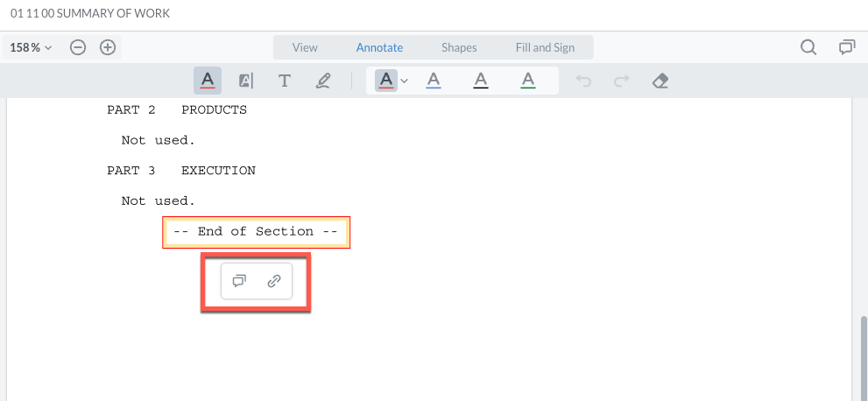Image resolution: width=868 pixels, height=401 pixels.
Task: Select the underline text annotation tool
Action: tap(208, 81)
